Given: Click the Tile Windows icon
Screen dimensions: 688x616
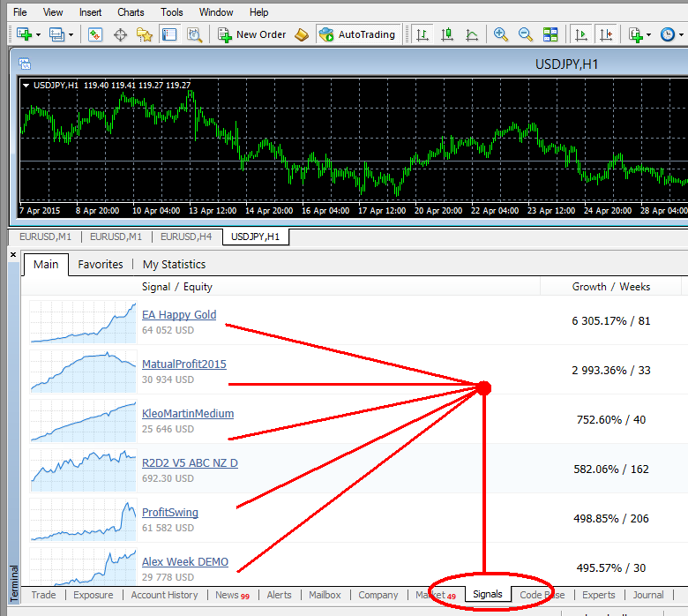Looking at the screenshot, I should pos(550,34).
